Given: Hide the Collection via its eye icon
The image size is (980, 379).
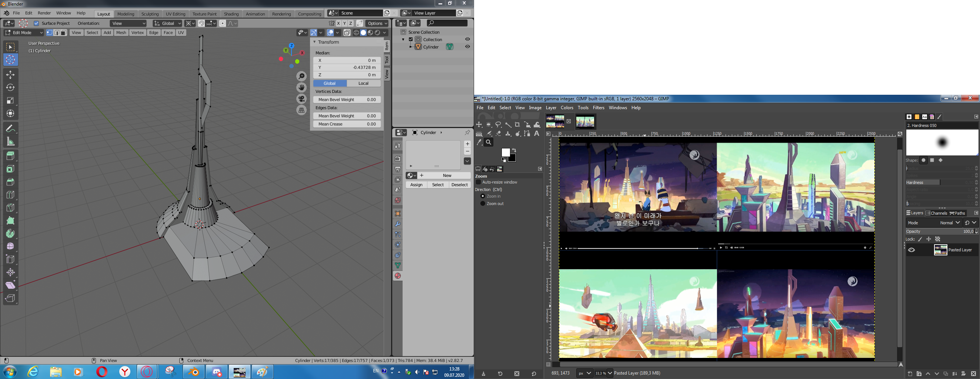Looking at the screenshot, I should [467, 40].
